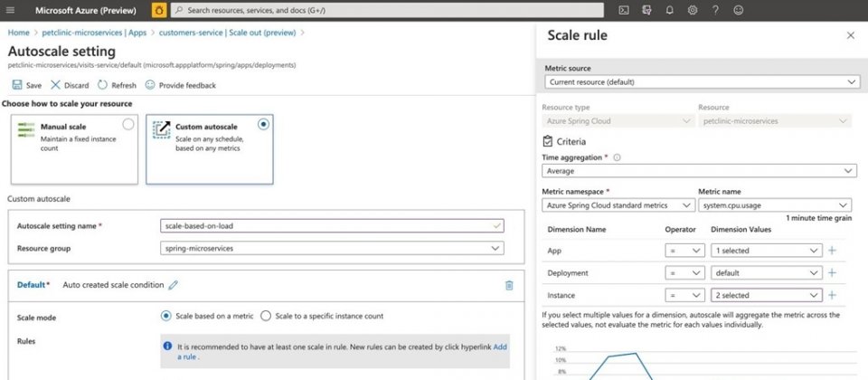Viewport: 868px width, 380px height.
Task: Click the Auto created scale condition text
Action: (113, 285)
